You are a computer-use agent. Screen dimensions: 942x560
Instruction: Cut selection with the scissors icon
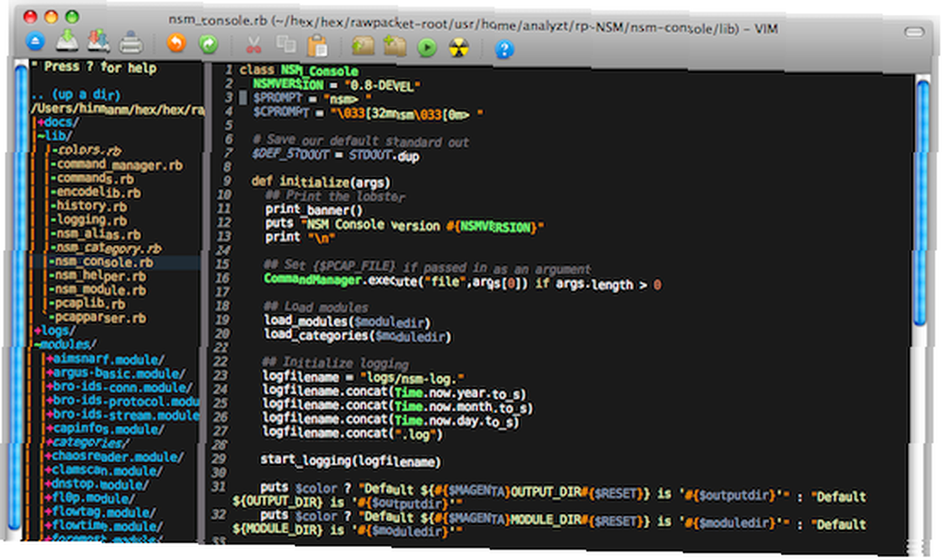254,45
